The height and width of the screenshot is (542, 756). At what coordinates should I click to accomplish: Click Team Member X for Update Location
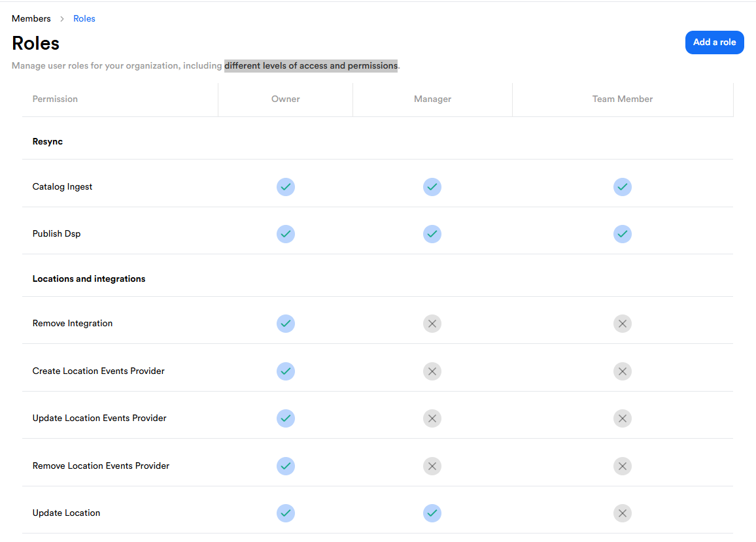622,513
